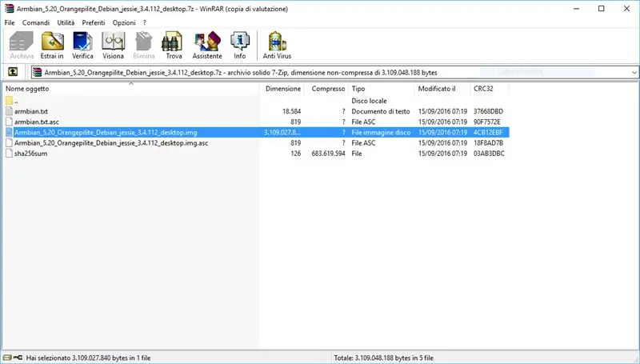Click the armbian.txt.asc file icon
The width and height of the screenshot is (640, 364).
(x=10, y=122)
